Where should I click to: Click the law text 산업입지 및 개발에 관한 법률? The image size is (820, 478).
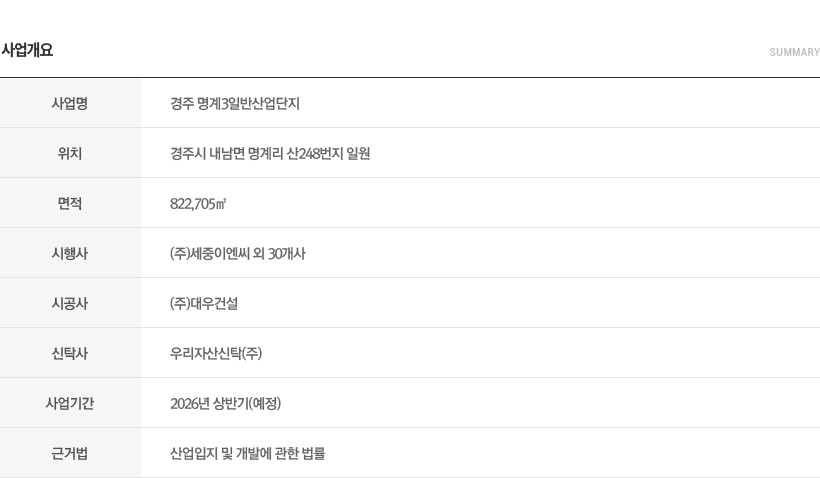coord(247,453)
